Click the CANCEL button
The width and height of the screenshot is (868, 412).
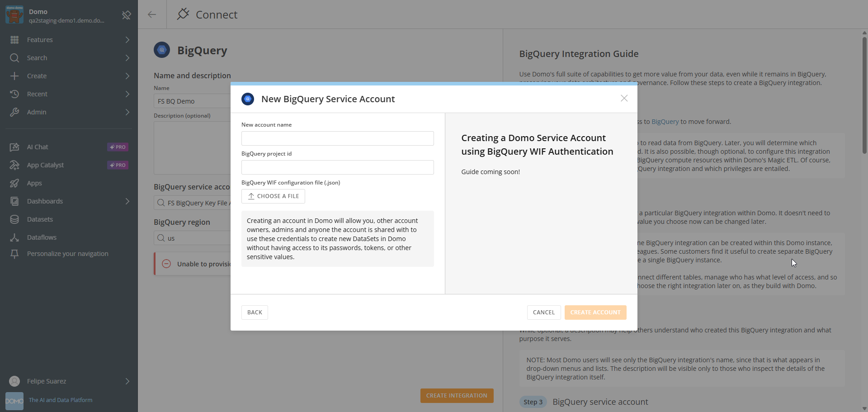click(x=544, y=313)
